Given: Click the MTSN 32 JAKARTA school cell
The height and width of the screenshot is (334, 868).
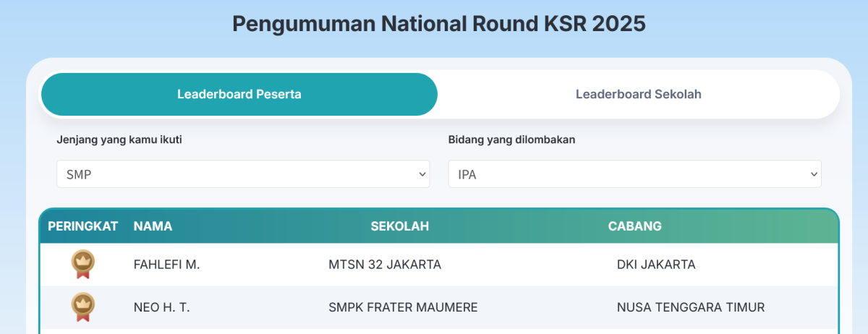Looking at the screenshot, I should pos(385,265).
